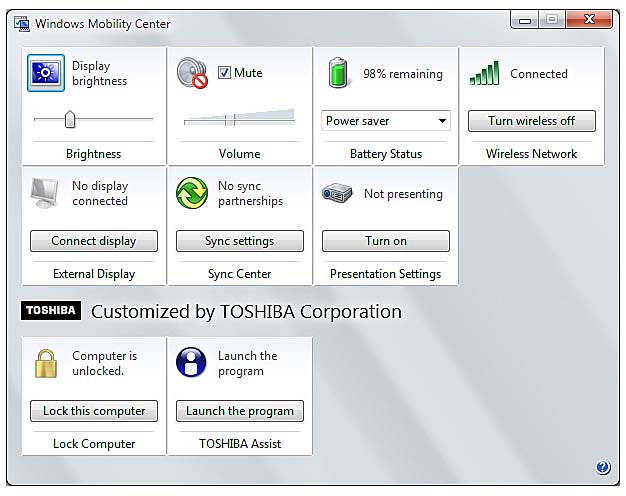
Task: Click the wireless signal bars icon
Action: tap(484, 73)
